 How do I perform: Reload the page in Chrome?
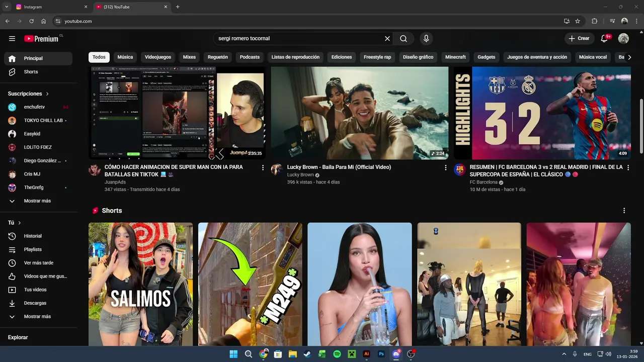pos(31,21)
